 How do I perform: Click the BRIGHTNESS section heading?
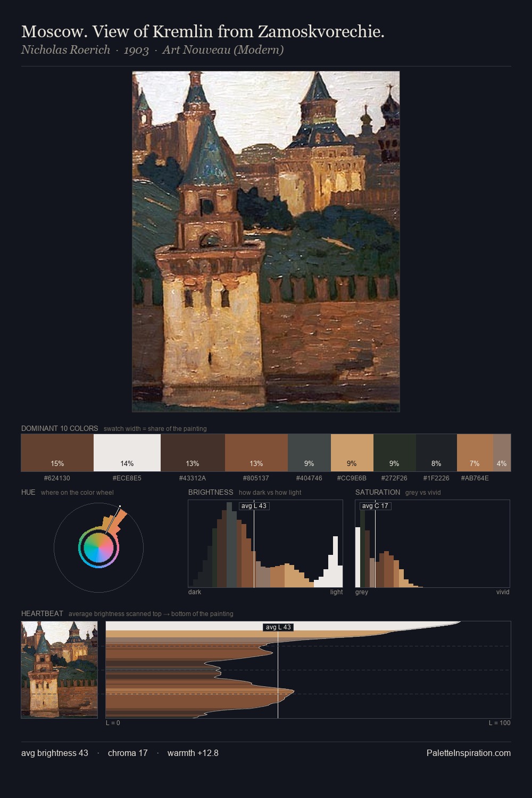[x=211, y=492]
